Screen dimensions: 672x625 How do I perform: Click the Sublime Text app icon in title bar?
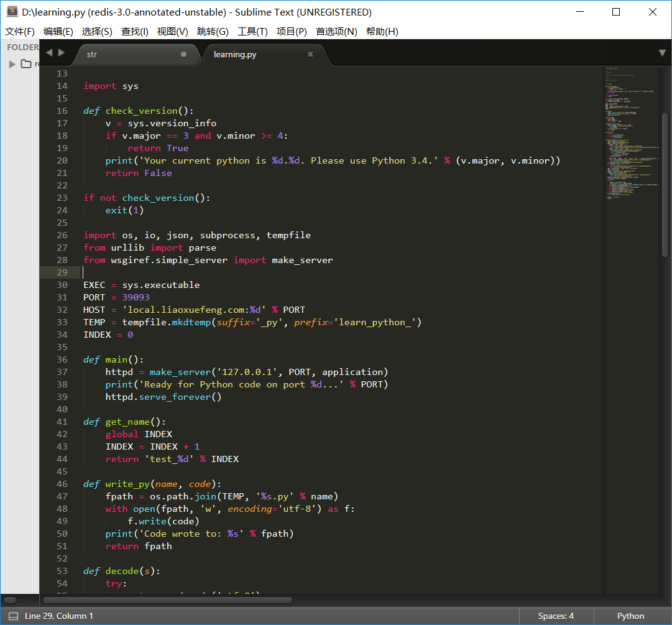click(x=12, y=12)
